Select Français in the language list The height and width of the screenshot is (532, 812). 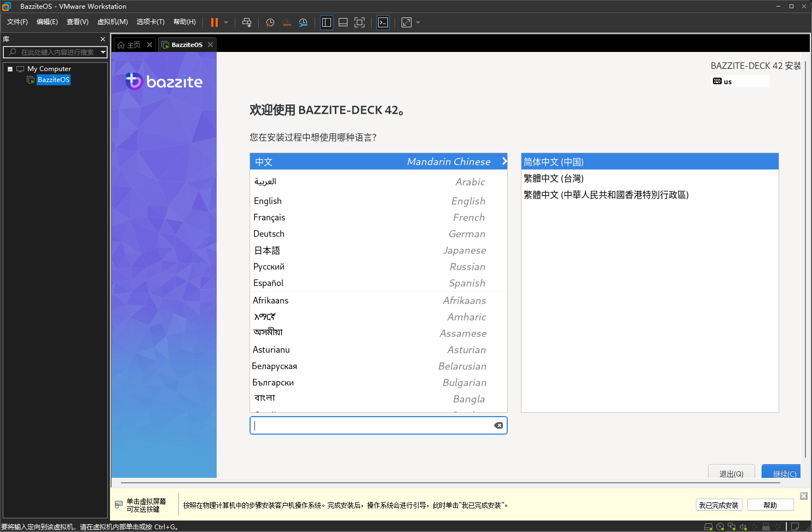(379, 218)
